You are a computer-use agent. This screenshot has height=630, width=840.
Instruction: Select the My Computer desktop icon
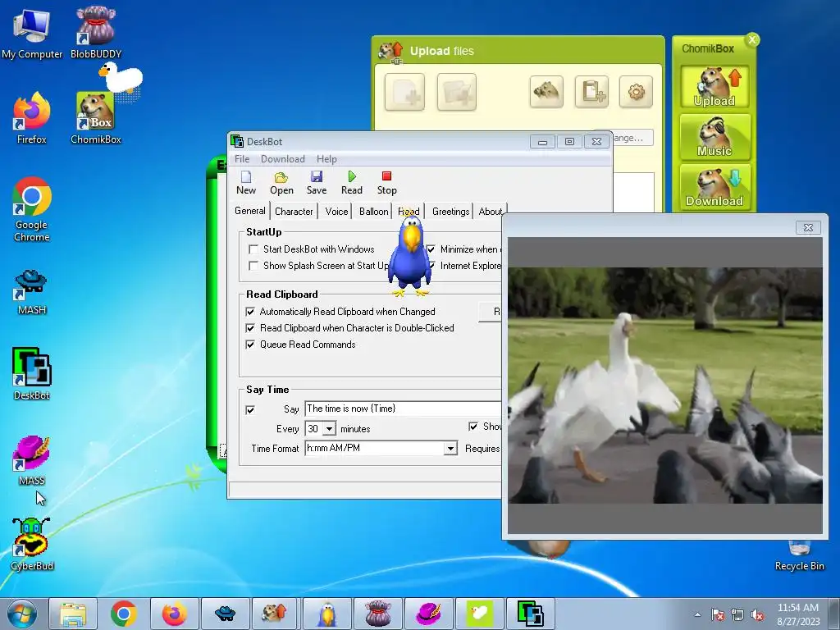click(x=32, y=32)
